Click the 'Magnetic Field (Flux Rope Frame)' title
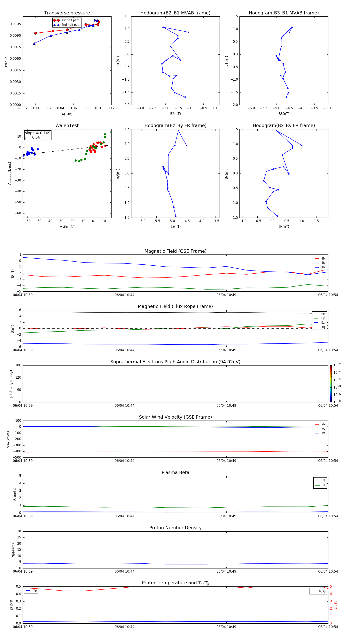Screen dimensions: 351x644 pyautogui.click(x=175, y=307)
